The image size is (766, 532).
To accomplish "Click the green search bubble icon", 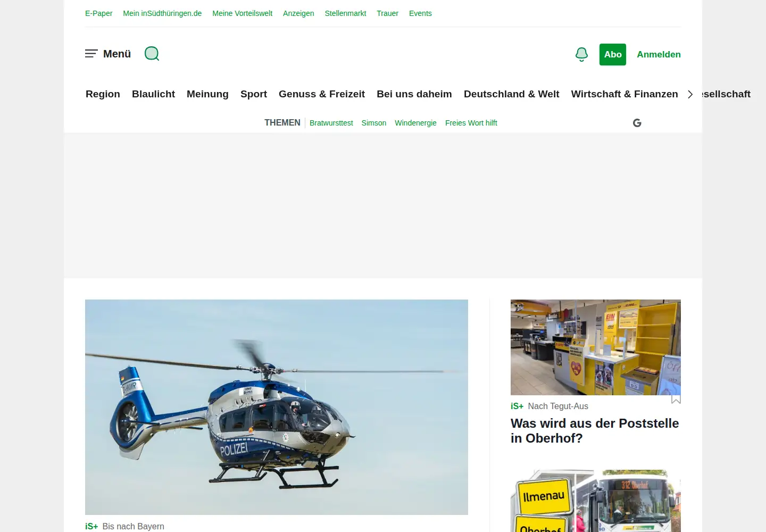I will coord(152,54).
